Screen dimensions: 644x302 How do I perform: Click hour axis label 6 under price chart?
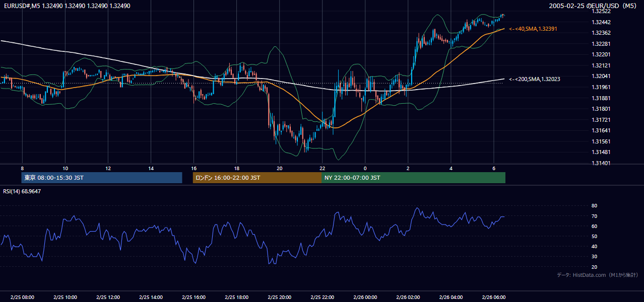click(x=494, y=168)
